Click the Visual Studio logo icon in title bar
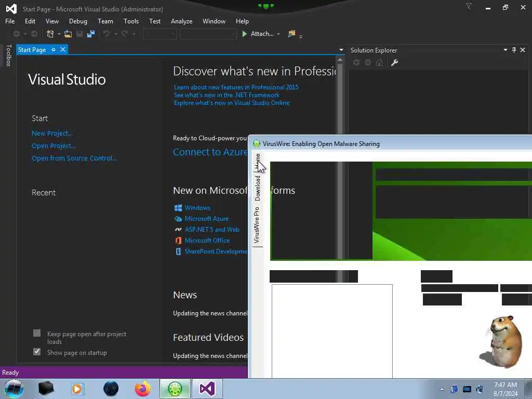 (x=11, y=9)
